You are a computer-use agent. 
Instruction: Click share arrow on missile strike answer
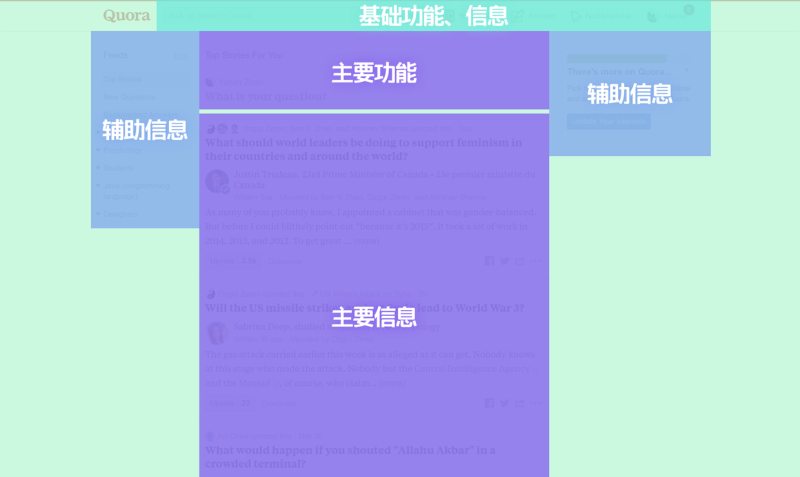coord(519,403)
